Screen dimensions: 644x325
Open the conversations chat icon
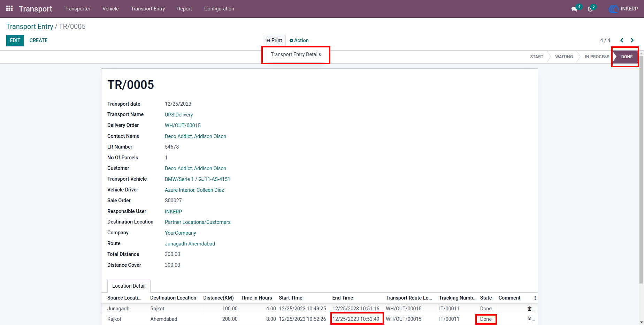point(574,9)
